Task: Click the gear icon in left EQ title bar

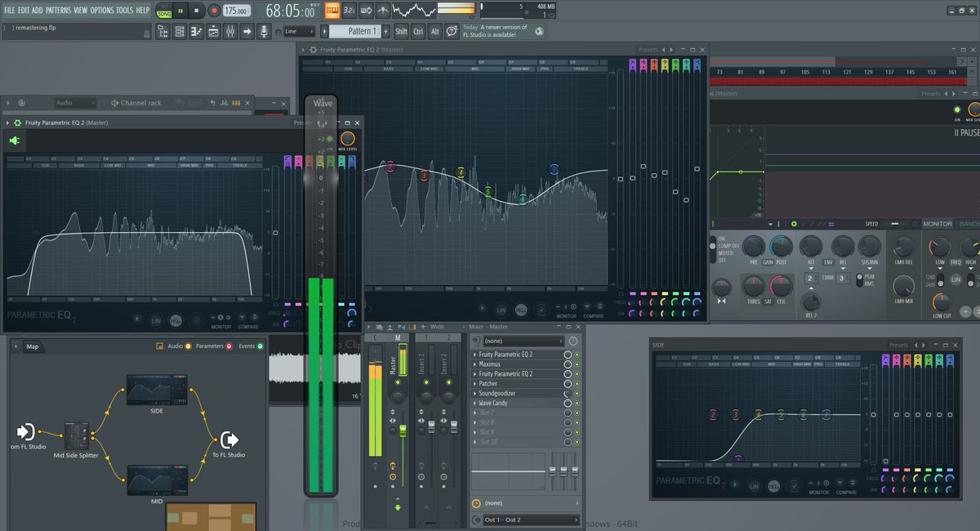Action: click(x=17, y=123)
